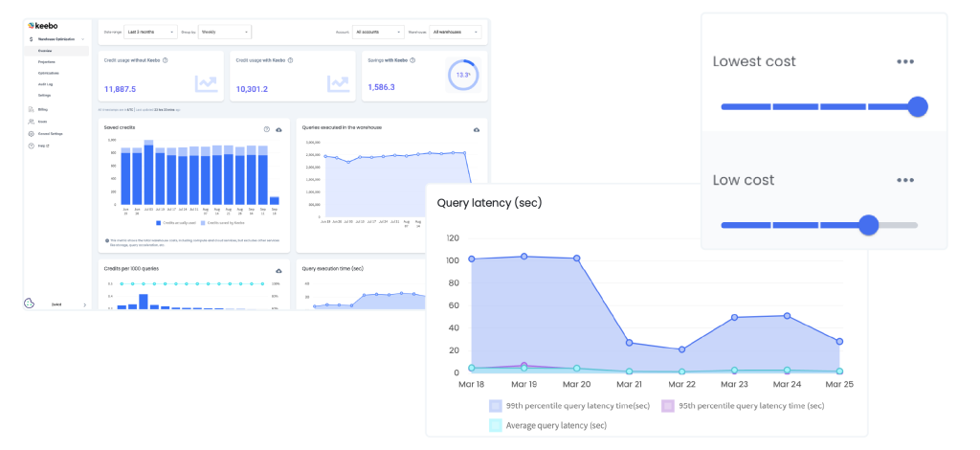Click the Keebo logo
980x450 pixels.
click(x=43, y=26)
